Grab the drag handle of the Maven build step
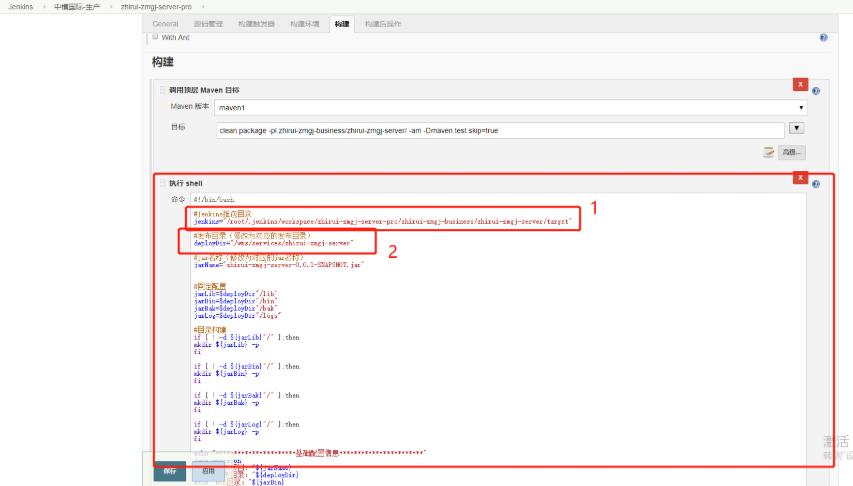 point(163,90)
